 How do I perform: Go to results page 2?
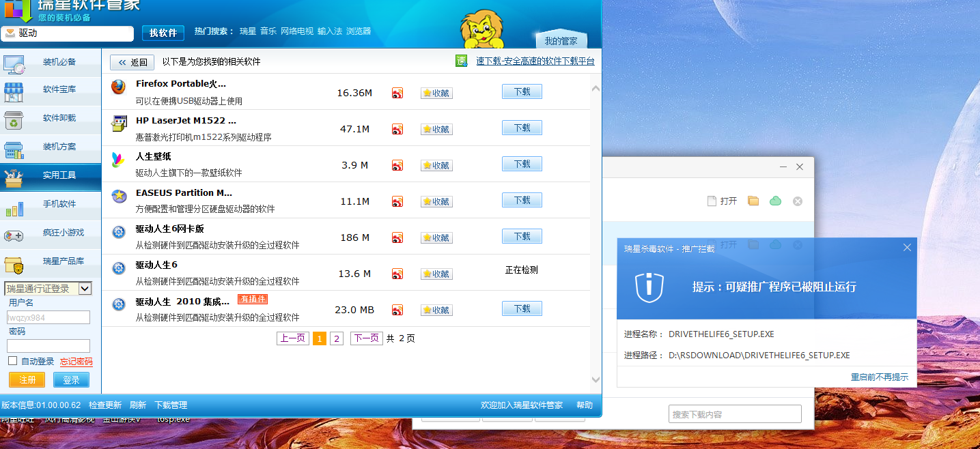336,338
